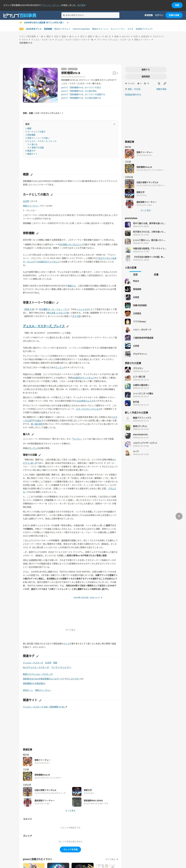Open newly created article GACHIAKUTA
This screenshot has width=186, height=868.
point(140,435)
